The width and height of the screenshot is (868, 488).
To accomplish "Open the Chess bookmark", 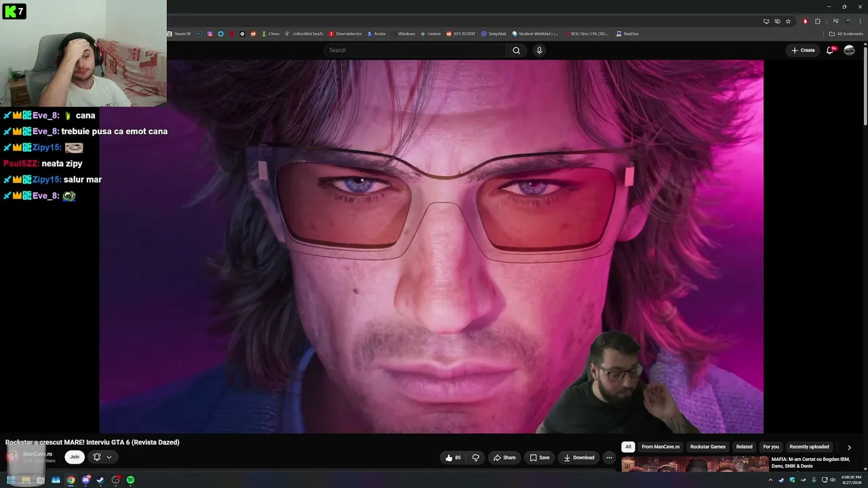I will pos(271,34).
